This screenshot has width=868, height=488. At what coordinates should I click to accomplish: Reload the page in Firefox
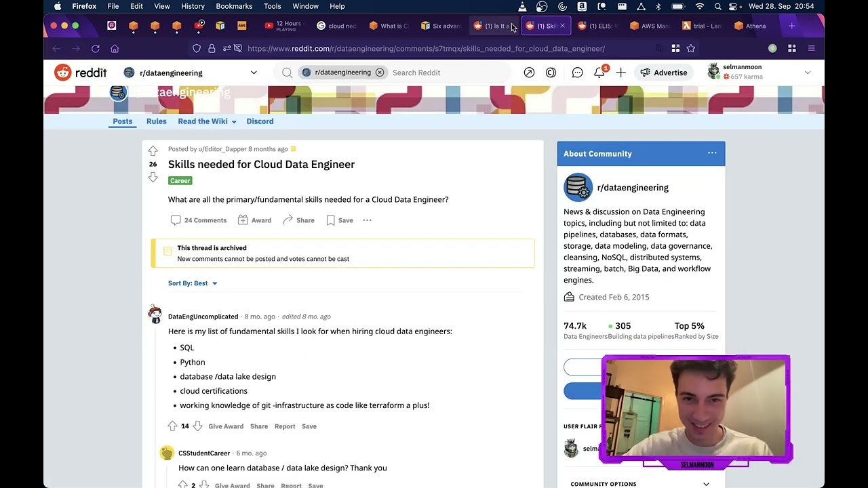(x=96, y=49)
